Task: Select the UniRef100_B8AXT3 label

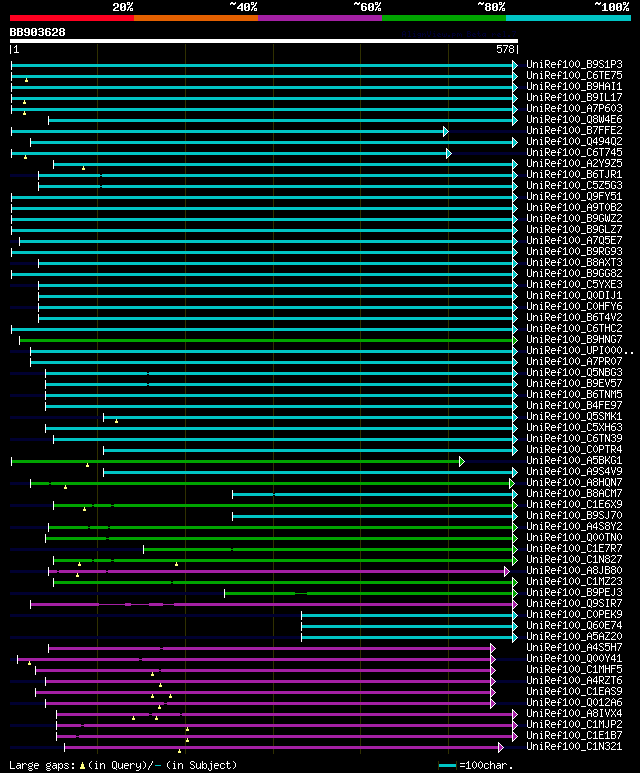Action: point(574,262)
